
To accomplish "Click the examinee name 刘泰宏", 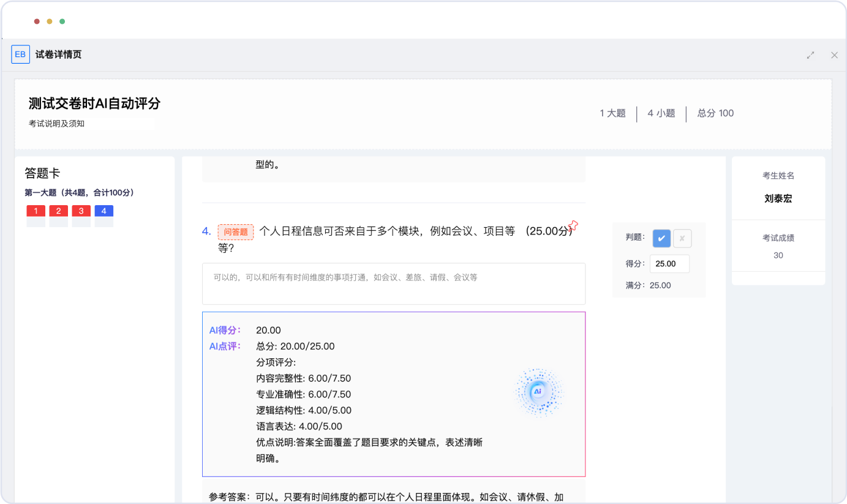I will coord(778,199).
